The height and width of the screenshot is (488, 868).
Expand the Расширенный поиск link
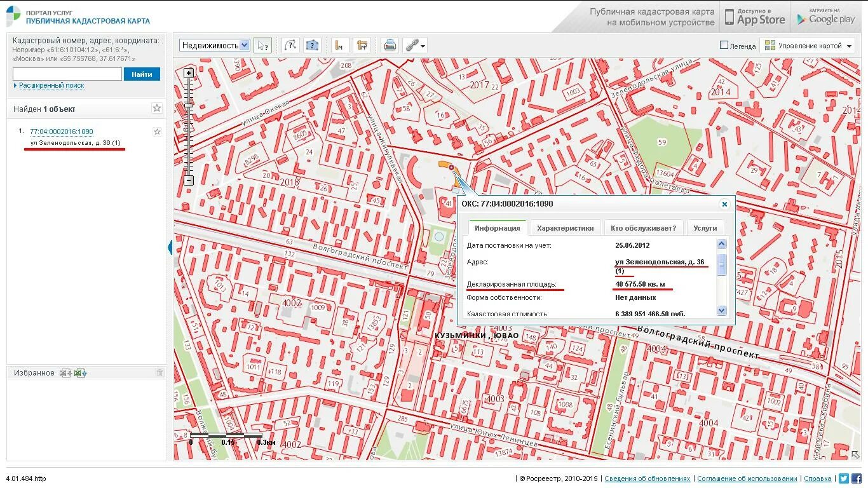click(x=51, y=86)
